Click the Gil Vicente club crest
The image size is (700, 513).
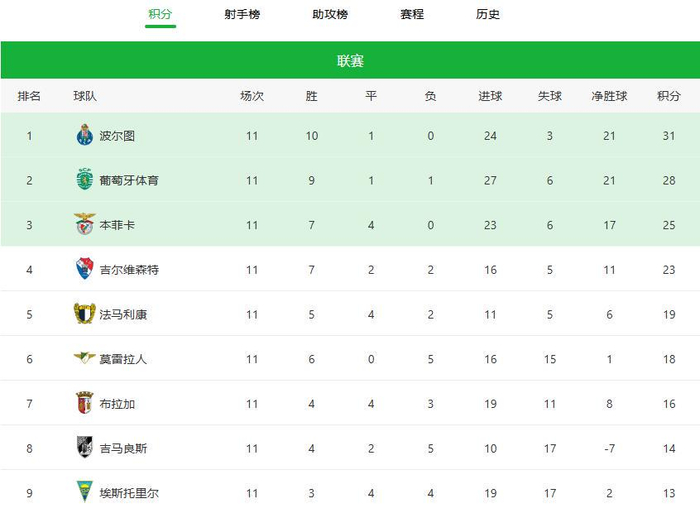click(x=84, y=269)
